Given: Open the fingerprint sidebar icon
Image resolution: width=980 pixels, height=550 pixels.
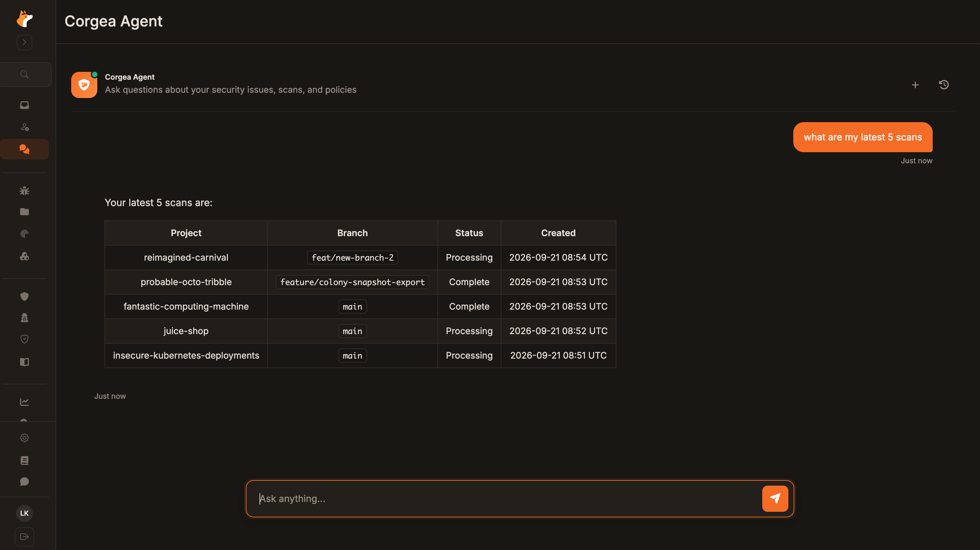Looking at the screenshot, I should (24, 234).
